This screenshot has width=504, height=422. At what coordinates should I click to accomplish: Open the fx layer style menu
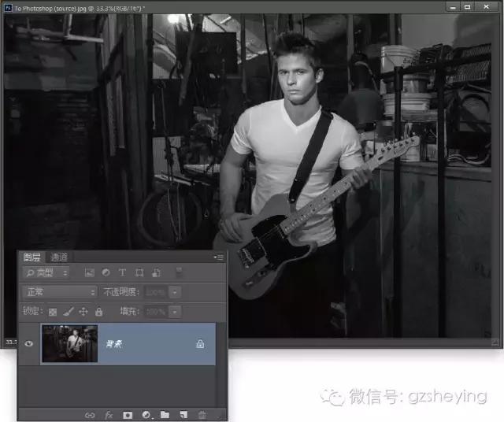109,415
